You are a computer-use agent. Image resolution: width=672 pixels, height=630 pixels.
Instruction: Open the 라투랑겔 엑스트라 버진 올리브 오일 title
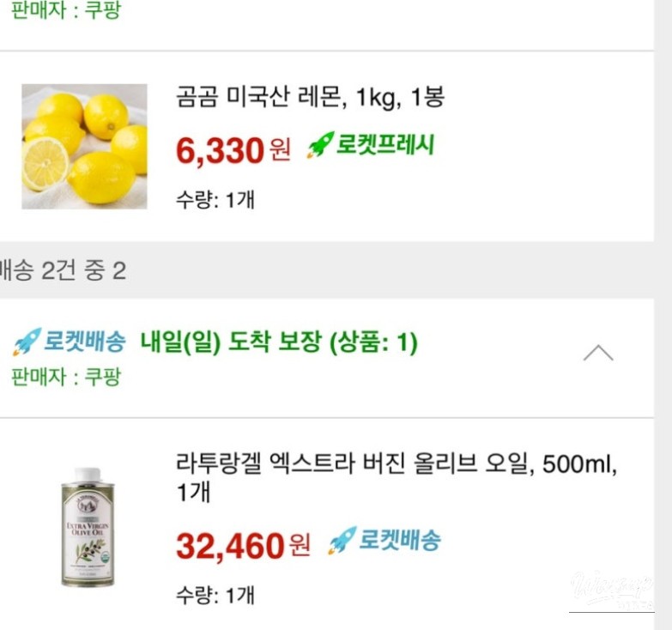(396, 468)
